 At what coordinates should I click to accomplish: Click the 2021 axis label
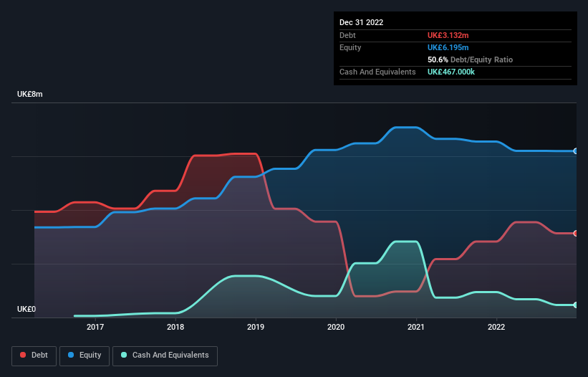point(416,327)
